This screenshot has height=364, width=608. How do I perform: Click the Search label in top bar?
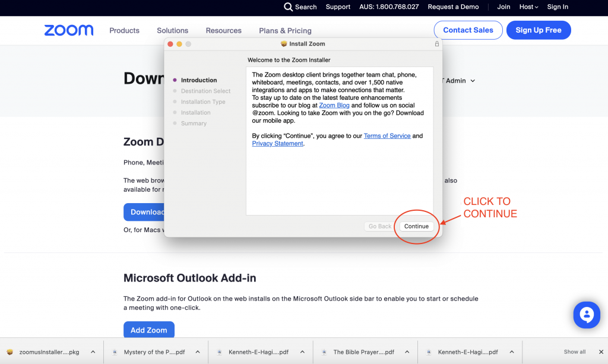[x=306, y=7]
